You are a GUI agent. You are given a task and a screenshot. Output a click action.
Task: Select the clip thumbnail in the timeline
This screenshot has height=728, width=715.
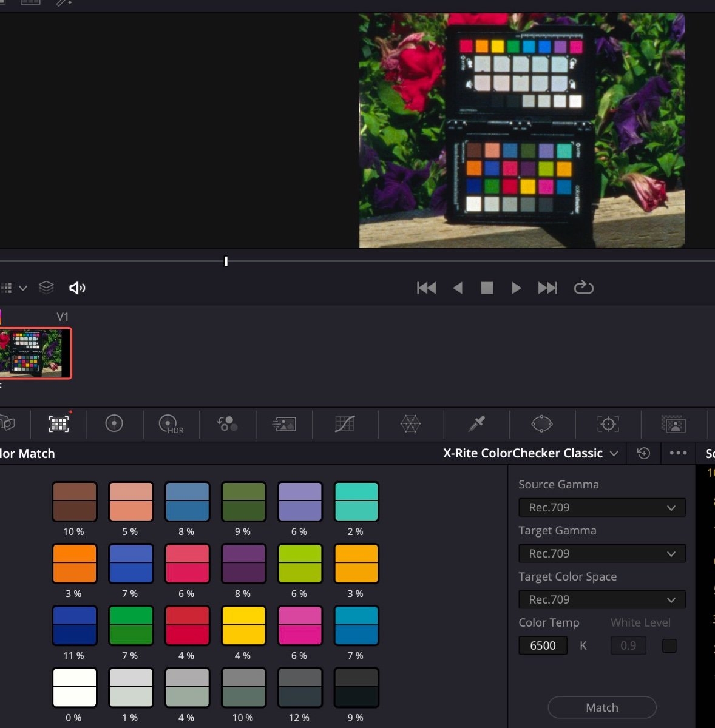35,353
